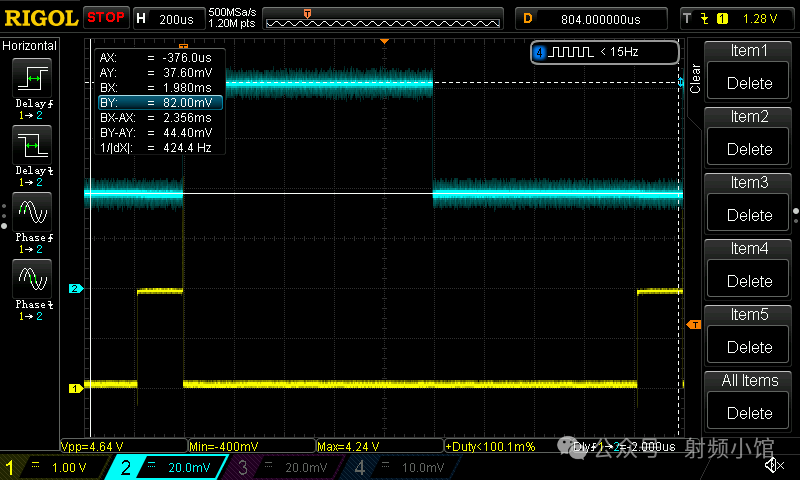800x480 pixels.
Task: Click the channel 1 ground marker
Action: click(75, 388)
